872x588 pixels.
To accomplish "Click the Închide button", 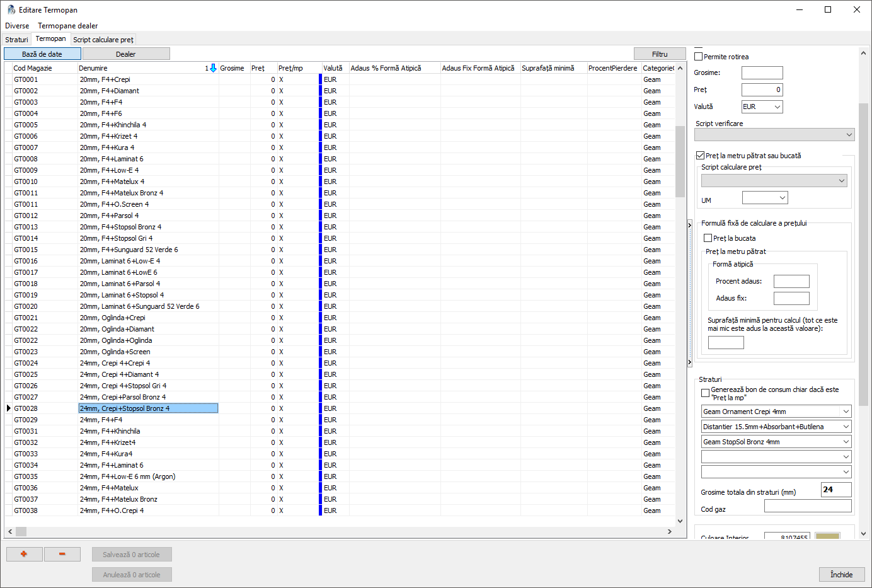I will [x=842, y=575].
